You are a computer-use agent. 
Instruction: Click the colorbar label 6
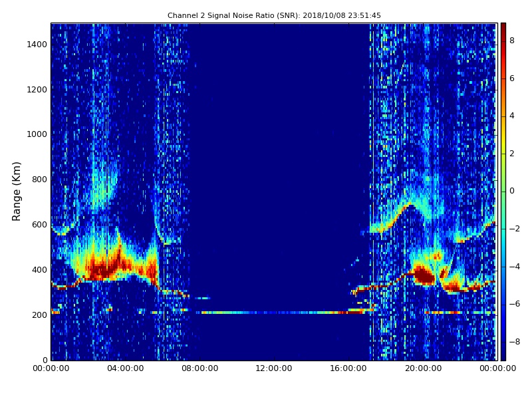(x=512, y=78)
